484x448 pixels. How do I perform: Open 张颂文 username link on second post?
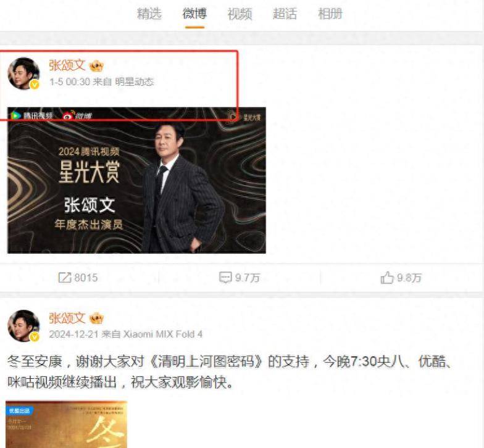pos(67,318)
